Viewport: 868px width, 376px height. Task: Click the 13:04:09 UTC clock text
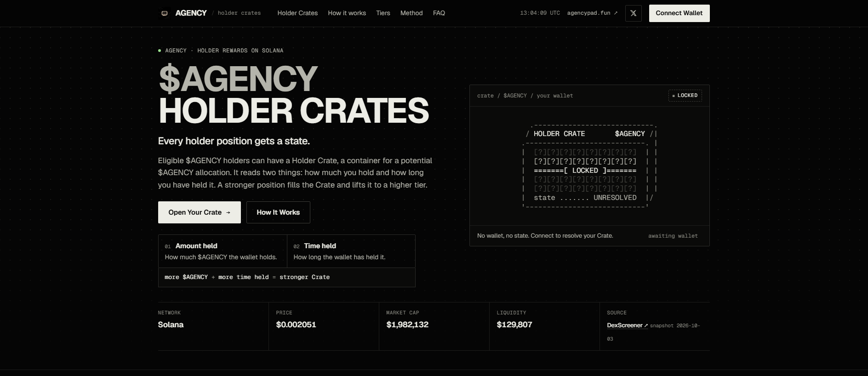pyautogui.click(x=540, y=13)
